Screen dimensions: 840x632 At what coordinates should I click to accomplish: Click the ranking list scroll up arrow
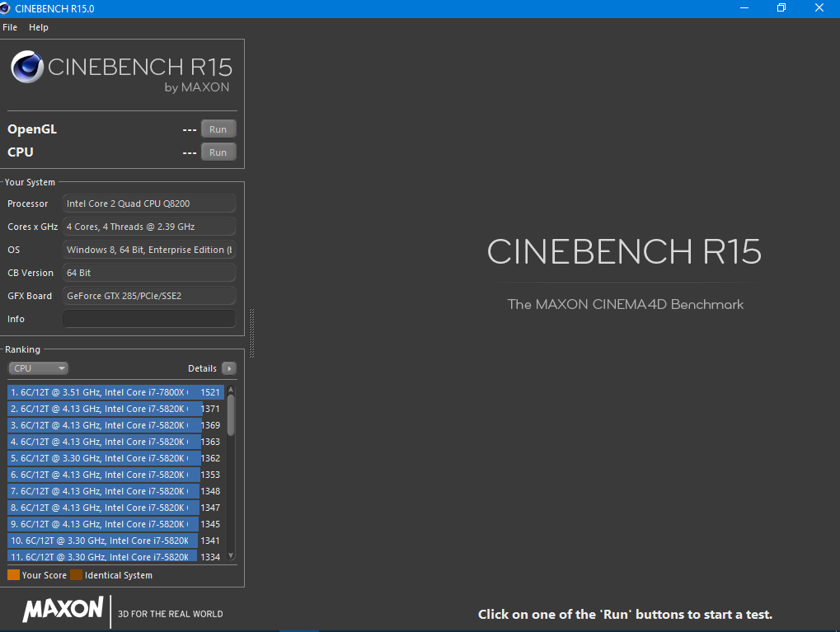click(231, 390)
